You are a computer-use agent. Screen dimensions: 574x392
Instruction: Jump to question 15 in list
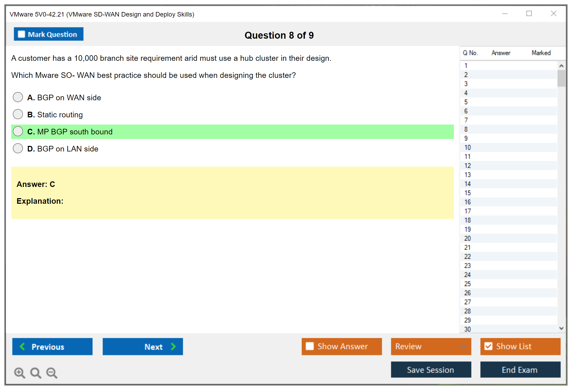click(x=467, y=193)
